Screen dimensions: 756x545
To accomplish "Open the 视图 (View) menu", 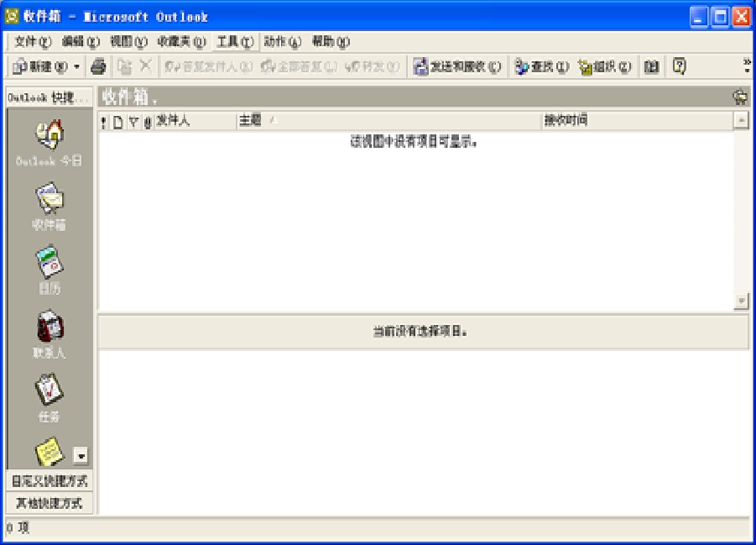I will click(x=128, y=41).
